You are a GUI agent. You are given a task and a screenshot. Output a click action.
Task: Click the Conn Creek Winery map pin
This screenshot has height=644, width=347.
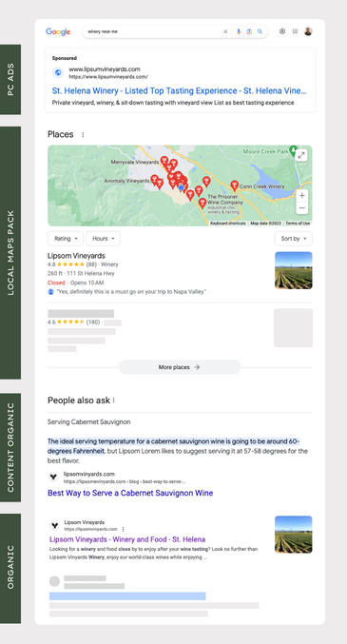pyautogui.click(x=234, y=185)
